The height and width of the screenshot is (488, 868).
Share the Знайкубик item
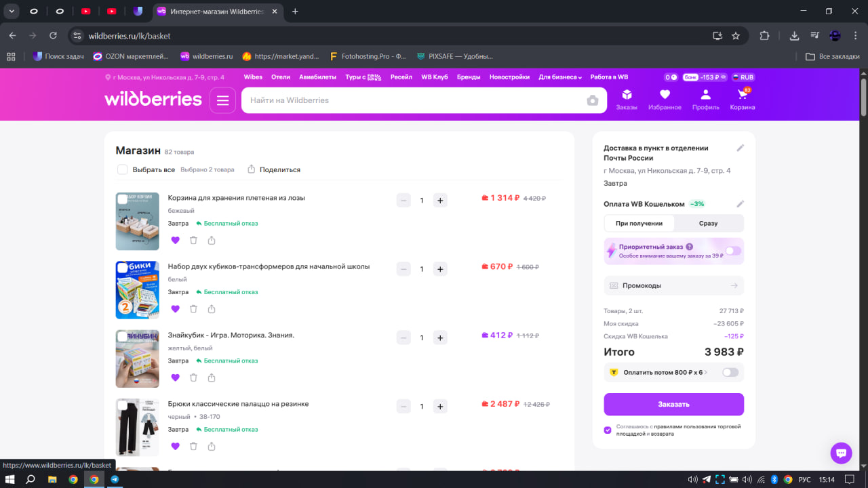point(212,378)
